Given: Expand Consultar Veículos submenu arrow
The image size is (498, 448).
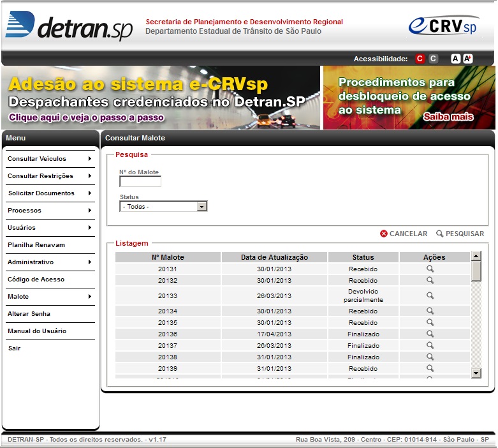Looking at the screenshot, I should pyautogui.click(x=90, y=159).
